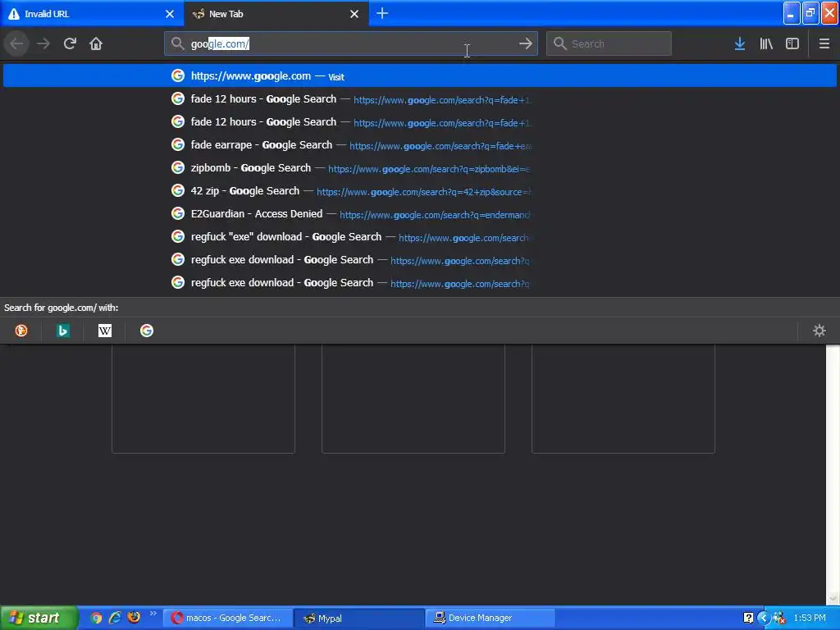Open the hamburger application menu

[824, 43]
